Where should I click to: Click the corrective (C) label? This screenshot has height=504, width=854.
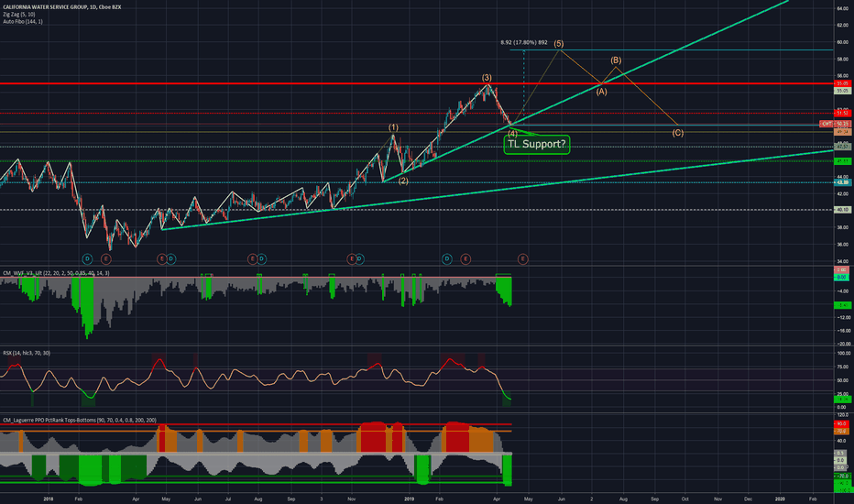pos(677,132)
